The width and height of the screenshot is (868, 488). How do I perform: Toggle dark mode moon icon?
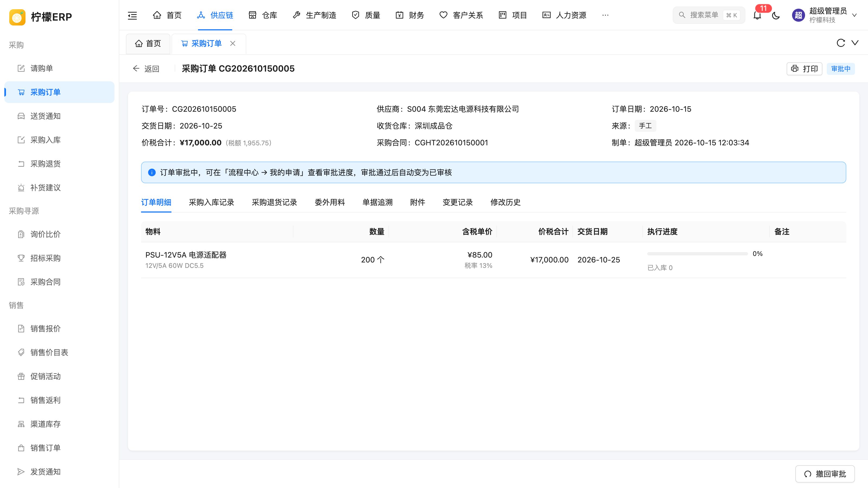click(x=776, y=15)
